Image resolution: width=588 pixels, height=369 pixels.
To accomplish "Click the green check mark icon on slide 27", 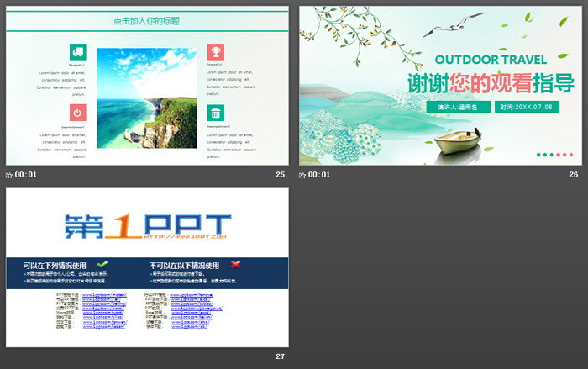I will tap(102, 264).
